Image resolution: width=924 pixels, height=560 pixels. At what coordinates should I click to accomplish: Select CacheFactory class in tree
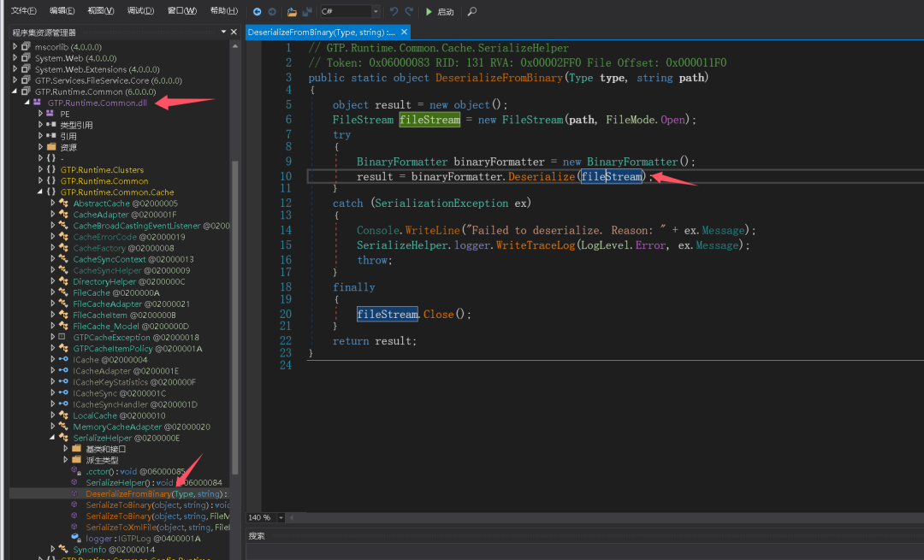pos(124,248)
